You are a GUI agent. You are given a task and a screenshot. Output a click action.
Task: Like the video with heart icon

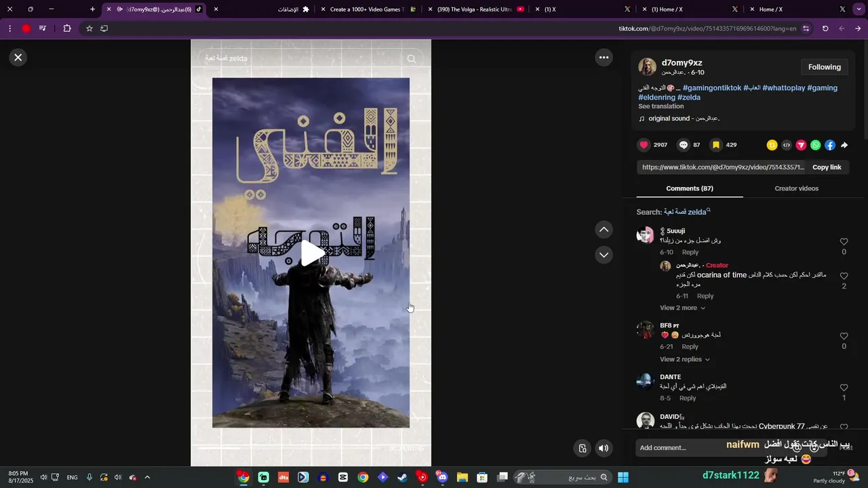click(x=644, y=145)
